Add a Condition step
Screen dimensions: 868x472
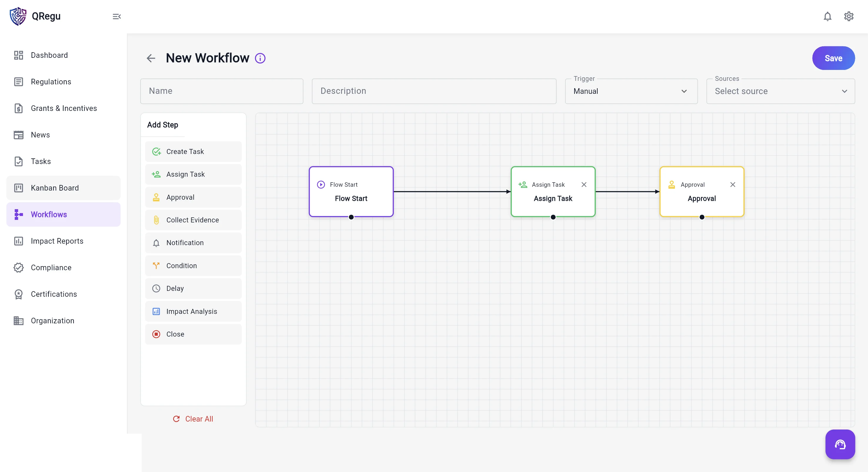[x=193, y=265]
